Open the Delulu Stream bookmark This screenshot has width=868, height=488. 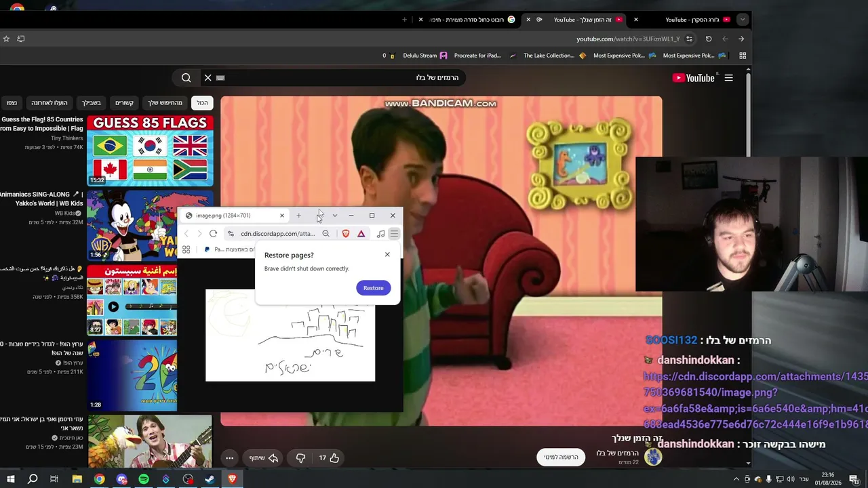pos(425,56)
